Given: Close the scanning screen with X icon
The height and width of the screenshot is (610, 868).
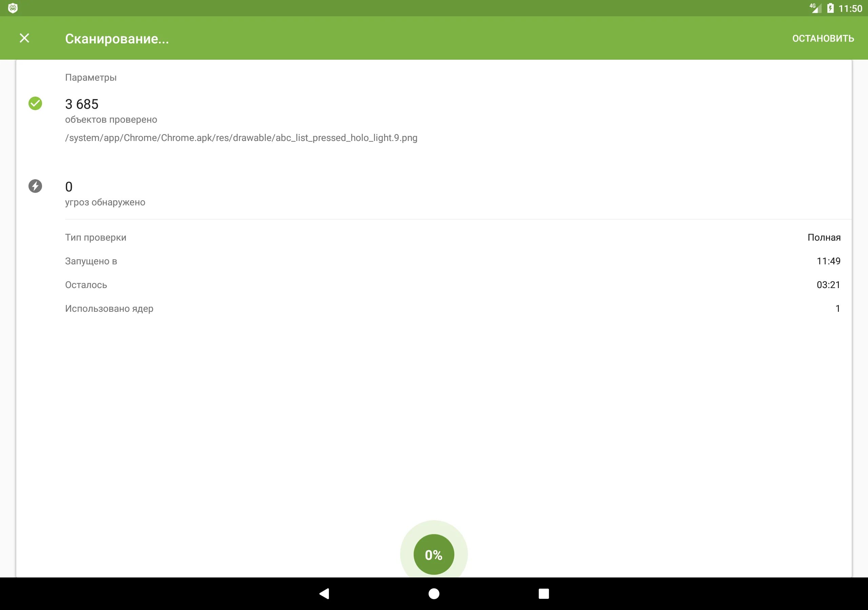Looking at the screenshot, I should (x=24, y=38).
